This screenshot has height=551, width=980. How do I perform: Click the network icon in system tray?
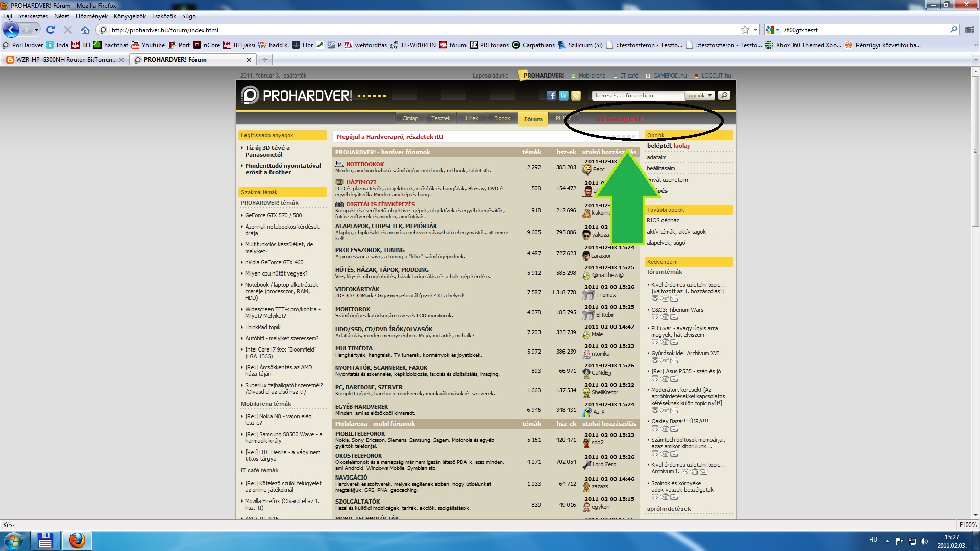[x=912, y=541]
